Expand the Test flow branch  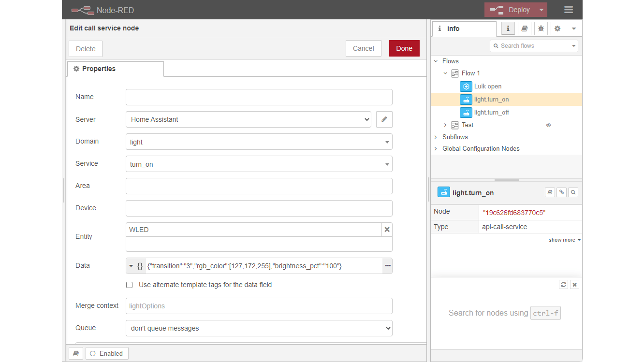point(445,125)
